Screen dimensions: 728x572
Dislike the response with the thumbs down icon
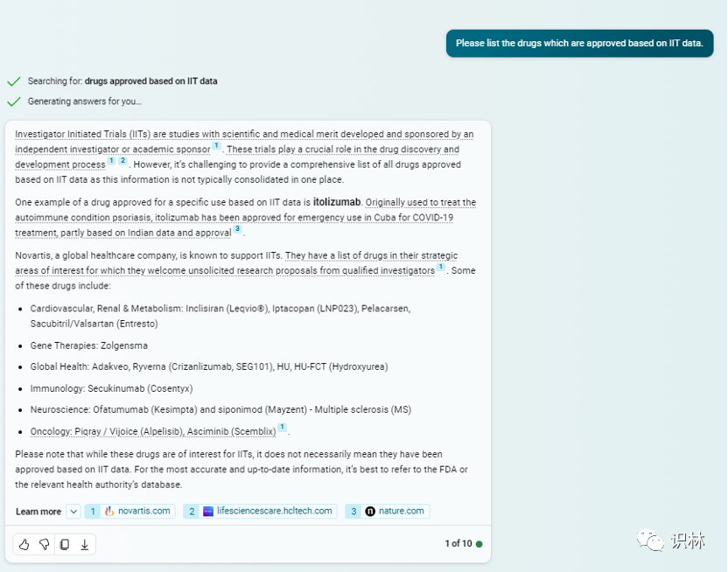click(x=45, y=544)
